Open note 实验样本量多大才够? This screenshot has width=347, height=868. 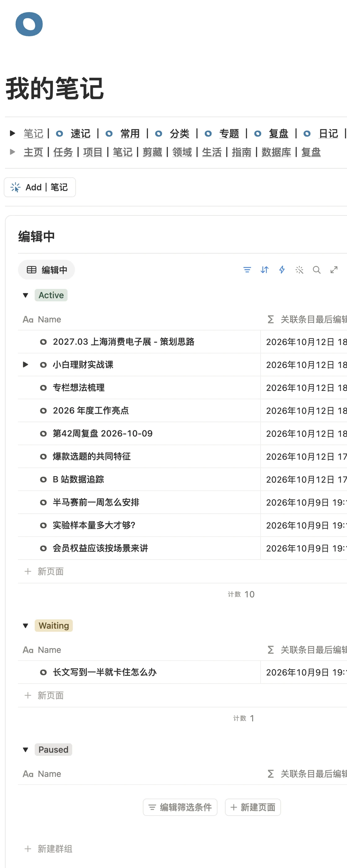pyautogui.click(x=94, y=525)
